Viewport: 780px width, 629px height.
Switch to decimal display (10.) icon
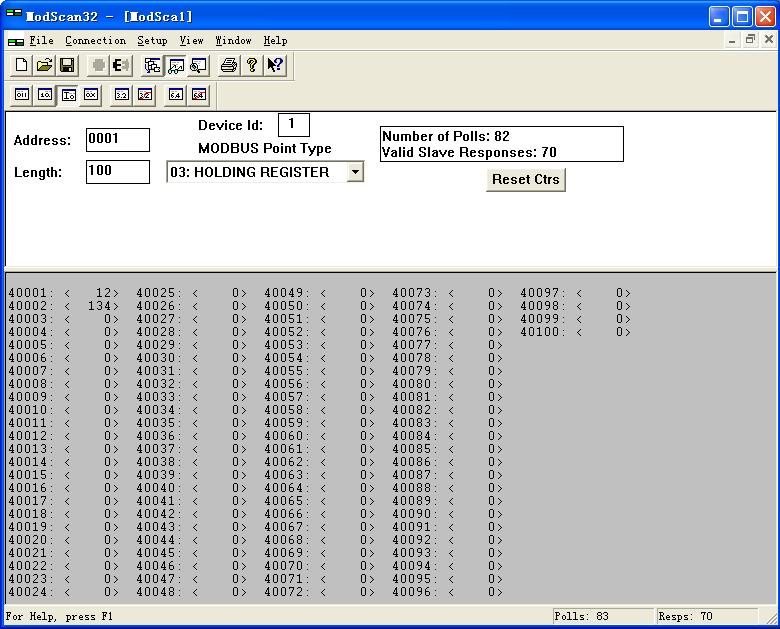point(45,95)
